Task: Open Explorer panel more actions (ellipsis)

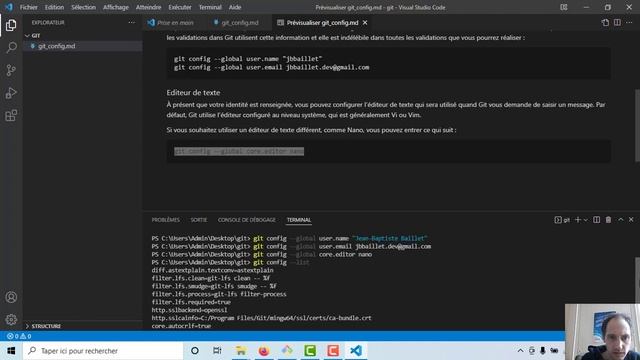Action: pos(131,22)
